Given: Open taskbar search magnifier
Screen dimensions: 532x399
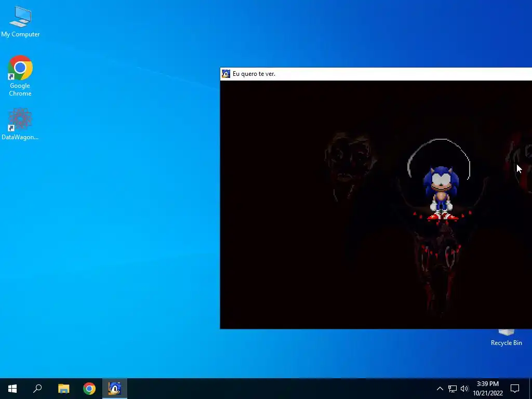Looking at the screenshot, I should (x=37, y=389).
